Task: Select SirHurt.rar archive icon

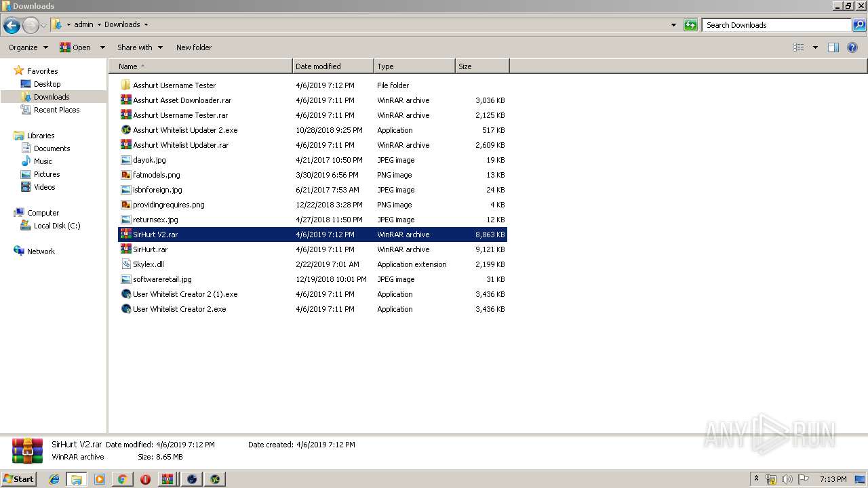Action: pos(125,249)
